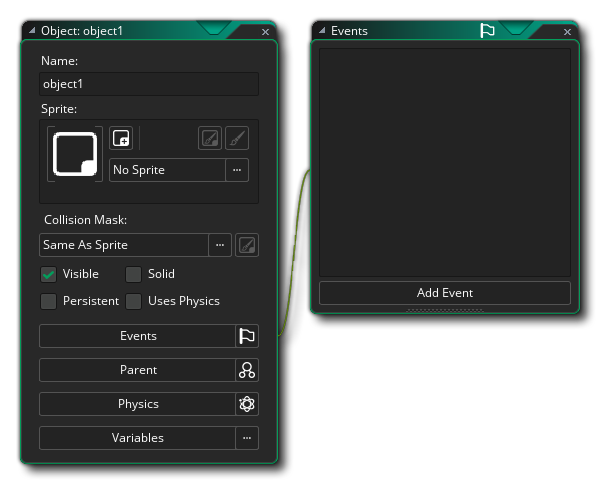This screenshot has height=484, width=600.
Task: Click the sprite preview thumbnail
Action: tap(75, 153)
